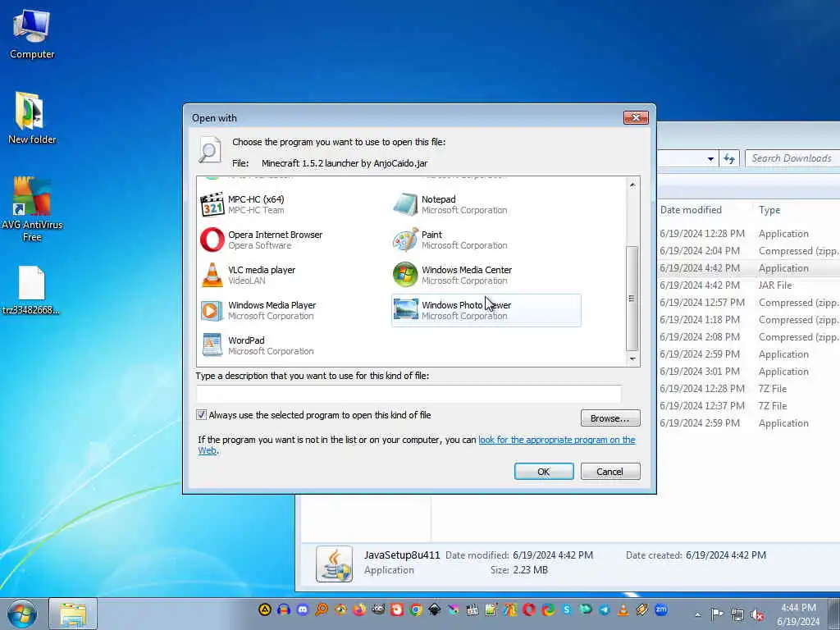Image resolution: width=840 pixels, height=630 pixels.
Task: Switch to Windows Explorer taskbar button
Action: click(73, 614)
